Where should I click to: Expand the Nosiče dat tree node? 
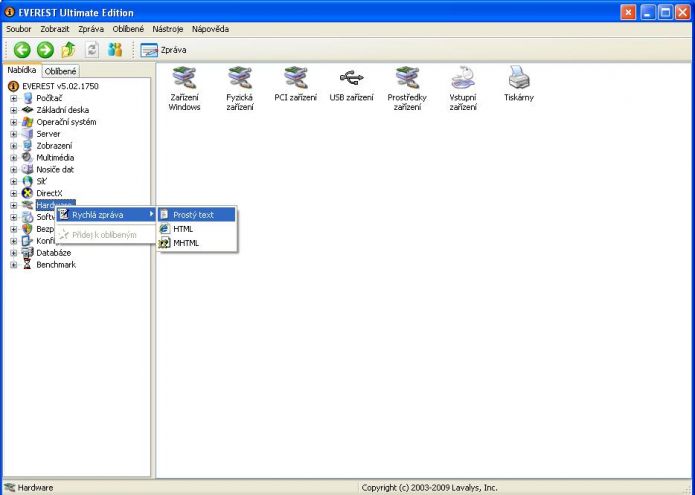point(14,170)
